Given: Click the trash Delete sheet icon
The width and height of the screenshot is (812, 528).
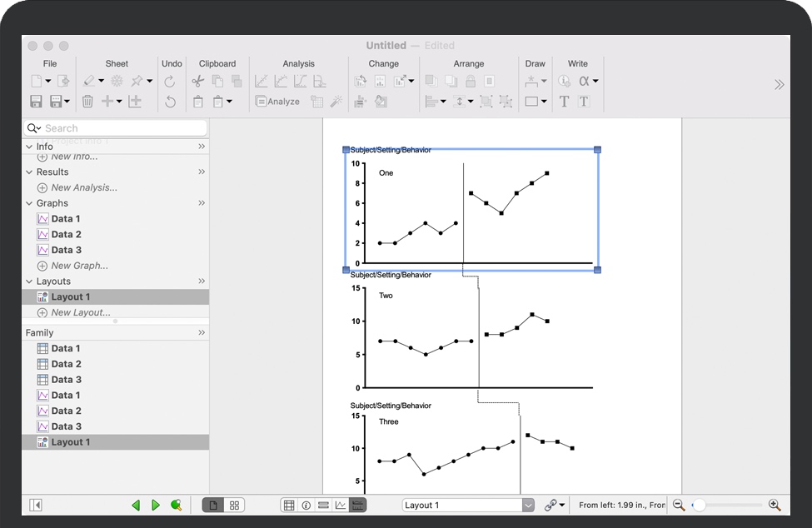Looking at the screenshot, I should coord(87,102).
